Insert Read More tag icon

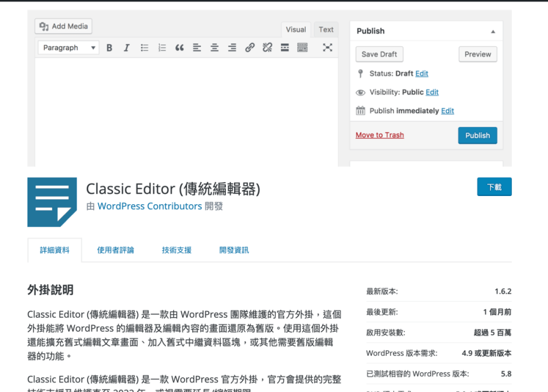285,48
